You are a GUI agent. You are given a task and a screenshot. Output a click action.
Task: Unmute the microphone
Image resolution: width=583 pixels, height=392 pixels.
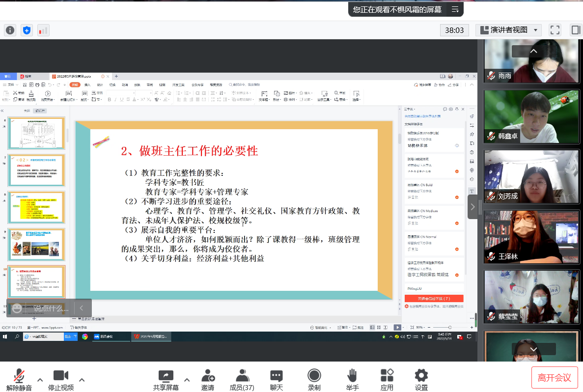click(19, 380)
